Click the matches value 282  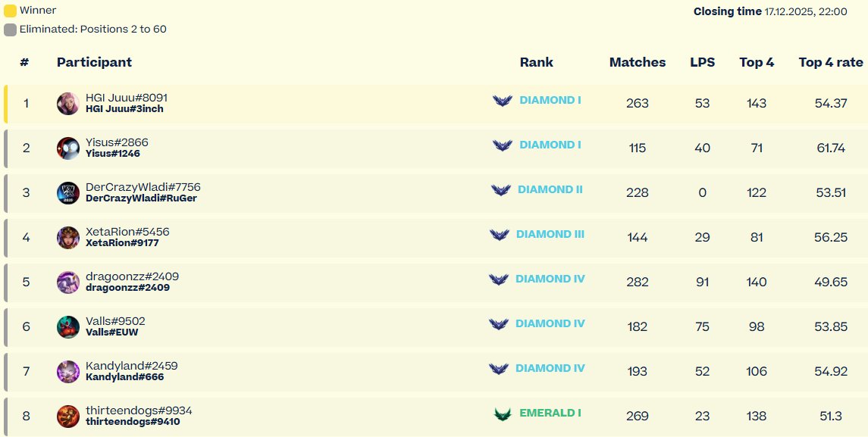coord(638,282)
